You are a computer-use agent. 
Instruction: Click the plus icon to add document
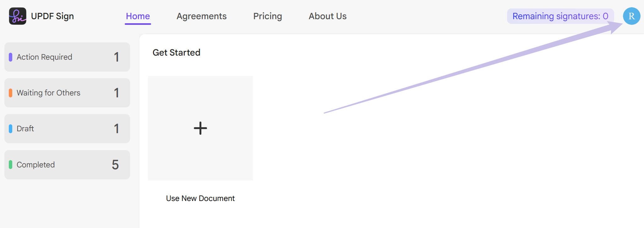coord(200,128)
